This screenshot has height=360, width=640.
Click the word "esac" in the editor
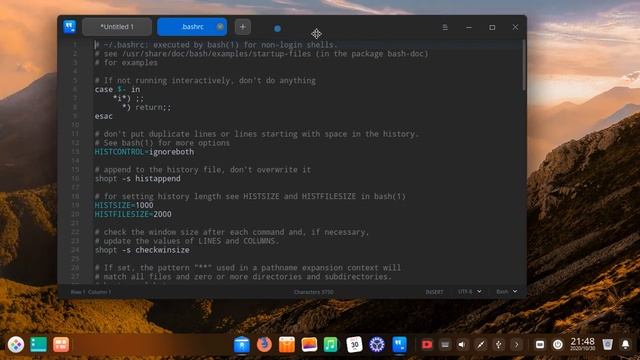click(104, 116)
